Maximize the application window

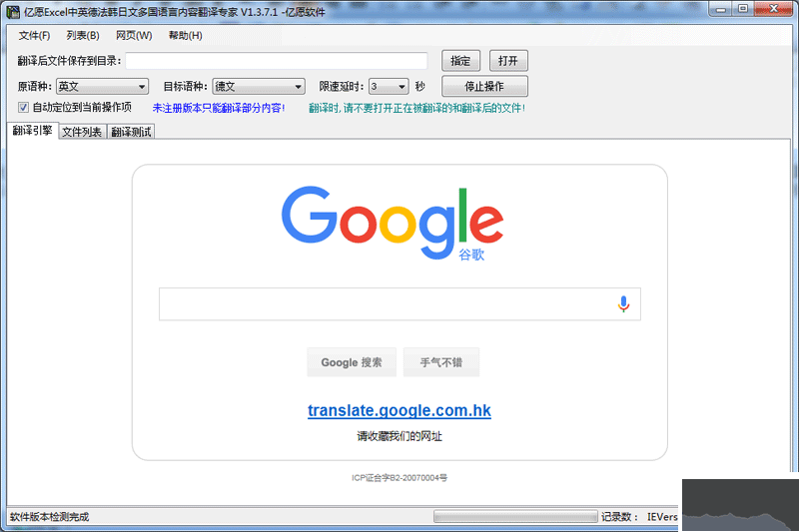click(743, 9)
